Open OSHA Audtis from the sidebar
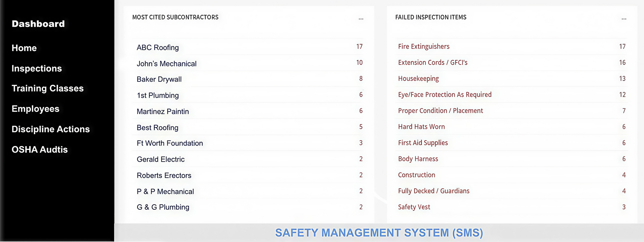This screenshot has width=644, height=242. [x=40, y=150]
